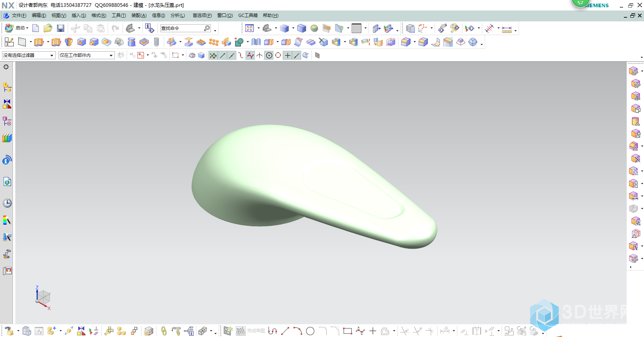Expand dropdown next to rectangle selection icon

[x=183, y=55]
